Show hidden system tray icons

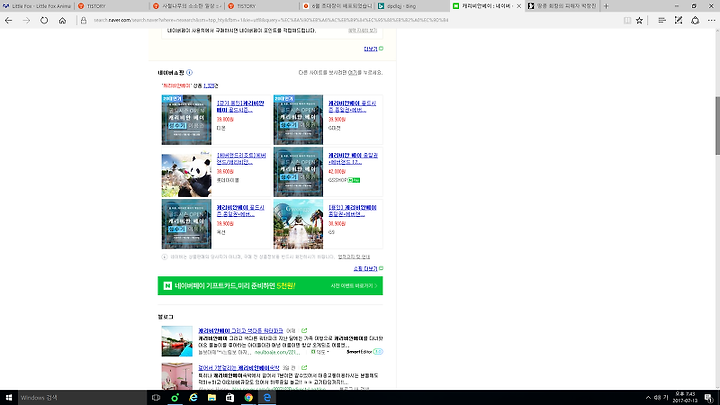coord(648,398)
